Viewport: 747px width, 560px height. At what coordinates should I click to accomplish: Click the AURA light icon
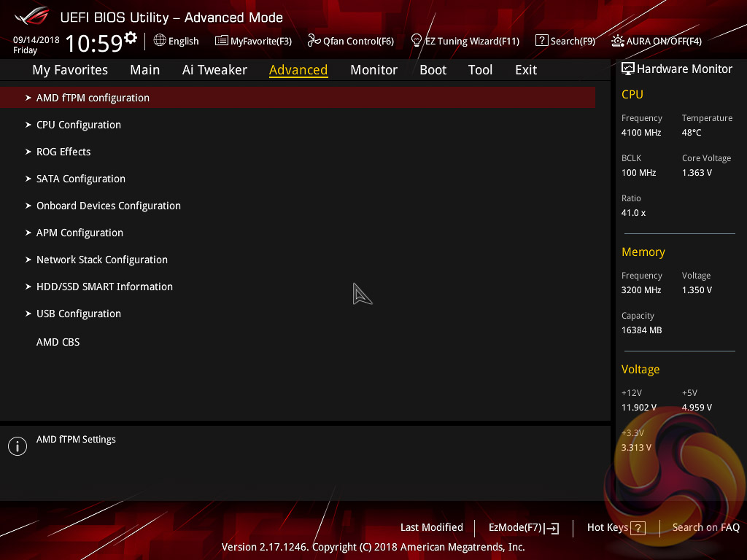tap(617, 41)
